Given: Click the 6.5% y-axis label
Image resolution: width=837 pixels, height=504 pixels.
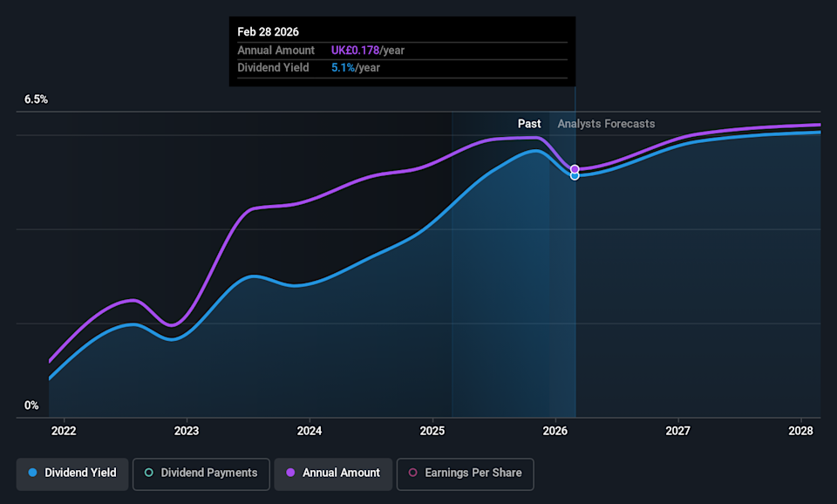Looking at the screenshot, I should (36, 99).
